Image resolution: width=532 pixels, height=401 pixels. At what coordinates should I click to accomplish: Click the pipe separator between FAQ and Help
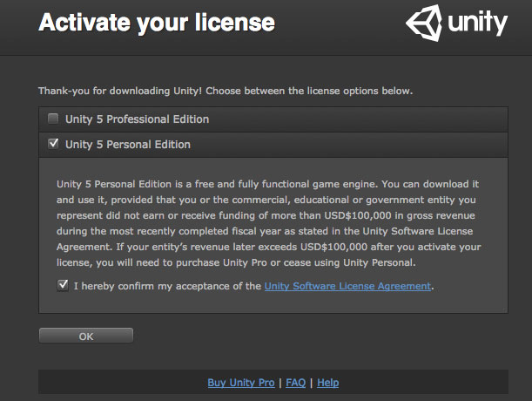[x=311, y=383]
